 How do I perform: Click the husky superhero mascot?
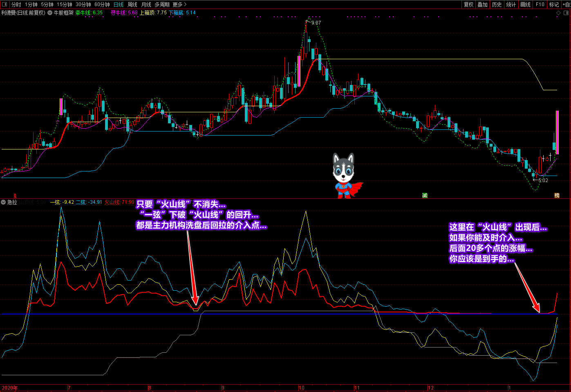pyautogui.click(x=345, y=176)
